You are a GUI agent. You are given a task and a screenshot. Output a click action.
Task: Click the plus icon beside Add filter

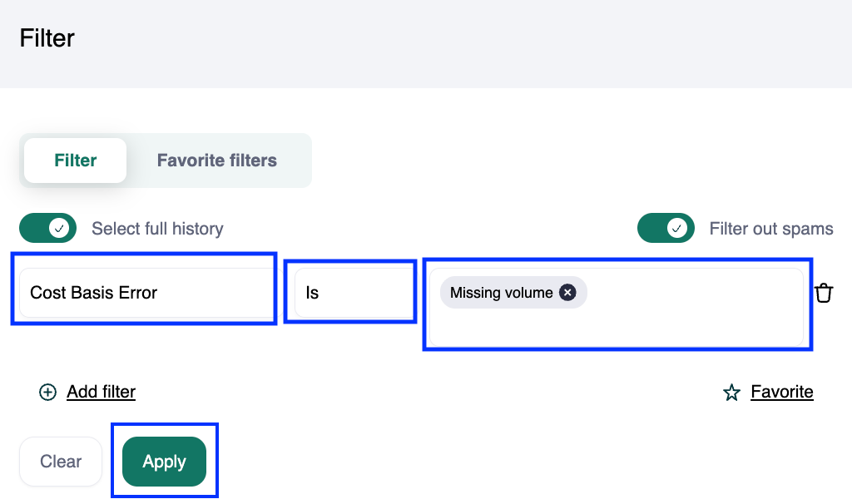48,392
